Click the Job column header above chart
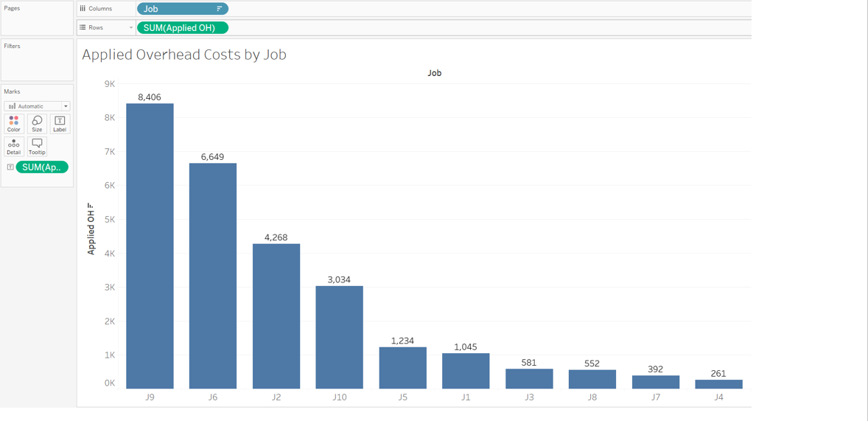This screenshot has height=421, width=868. (x=434, y=73)
